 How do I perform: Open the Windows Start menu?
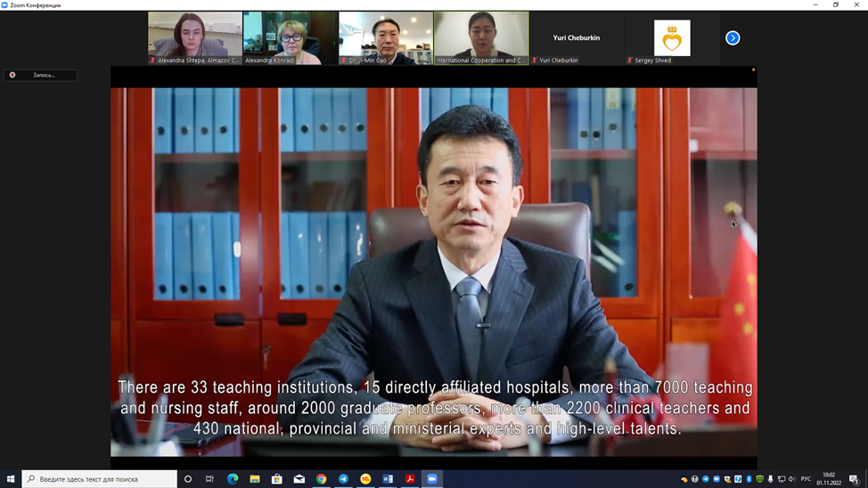pyautogui.click(x=11, y=479)
